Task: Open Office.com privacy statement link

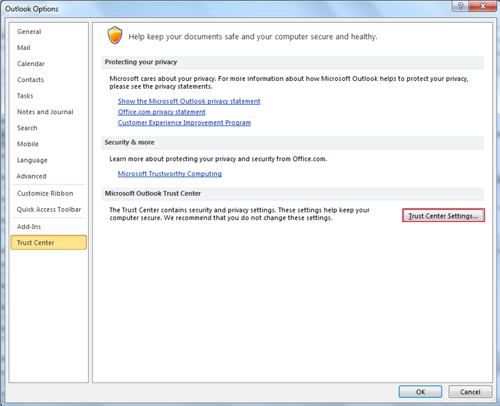Action: point(162,112)
